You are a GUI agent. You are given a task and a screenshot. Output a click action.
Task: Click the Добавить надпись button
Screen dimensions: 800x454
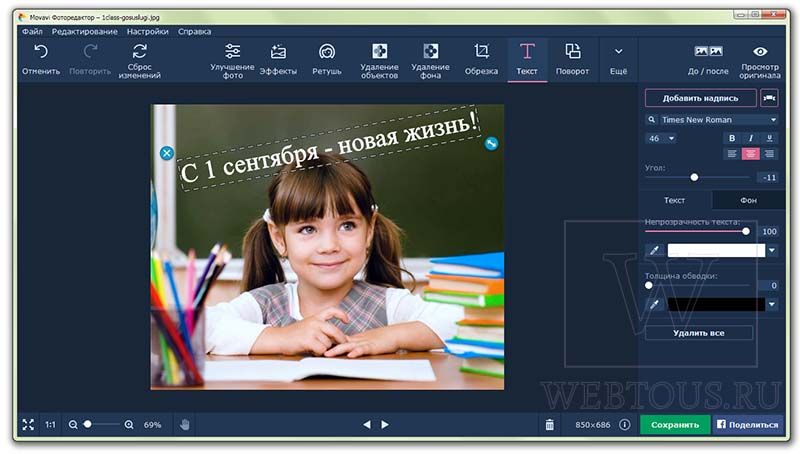coord(701,98)
